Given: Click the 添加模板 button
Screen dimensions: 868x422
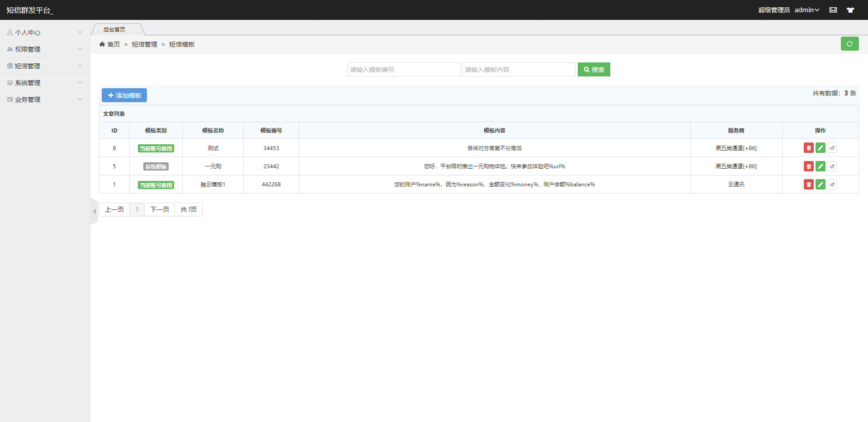Looking at the screenshot, I should 124,95.
